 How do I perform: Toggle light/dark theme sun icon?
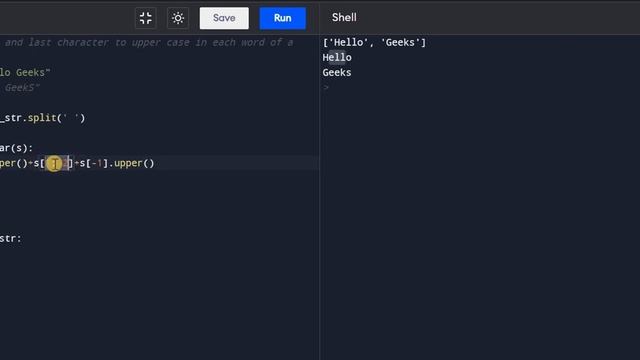pos(178,18)
